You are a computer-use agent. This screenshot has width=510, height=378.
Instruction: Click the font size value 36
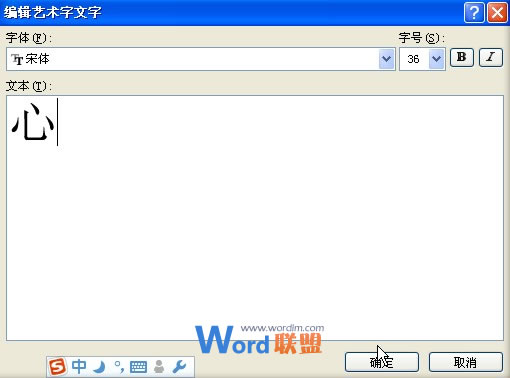pyautogui.click(x=413, y=59)
